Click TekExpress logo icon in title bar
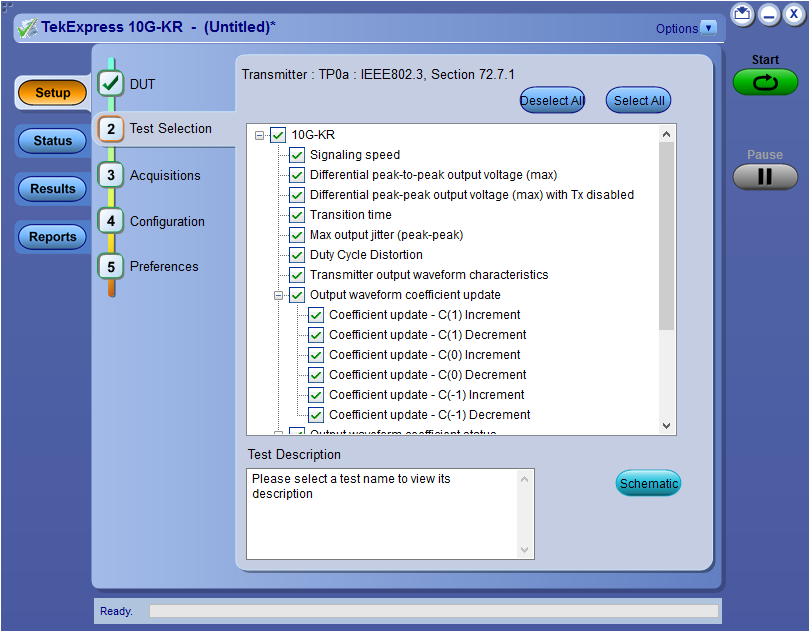The image size is (810, 632). click(x=27, y=27)
